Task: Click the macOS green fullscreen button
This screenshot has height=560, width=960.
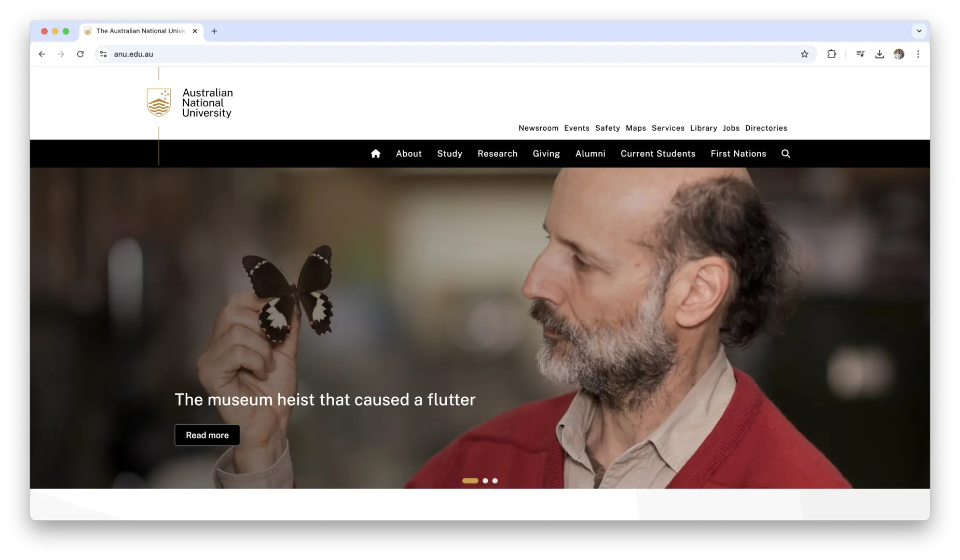Action: (x=66, y=31)
